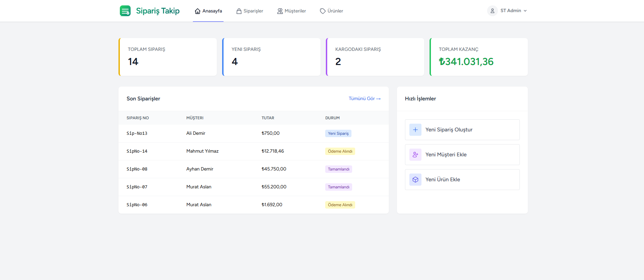Screen dimensions: 644x280
Task: Click the plus icon for new order
Action: (x=415, y=130)
